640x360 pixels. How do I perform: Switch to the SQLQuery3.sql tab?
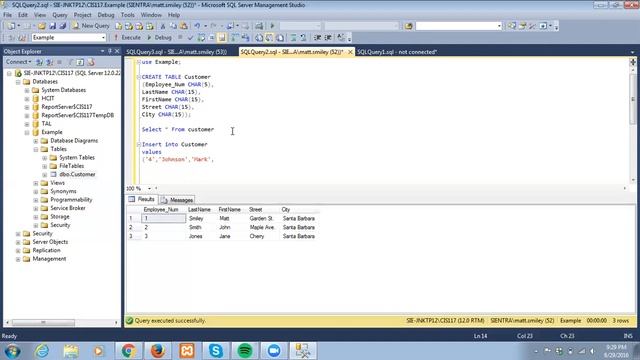pos(176,52)
